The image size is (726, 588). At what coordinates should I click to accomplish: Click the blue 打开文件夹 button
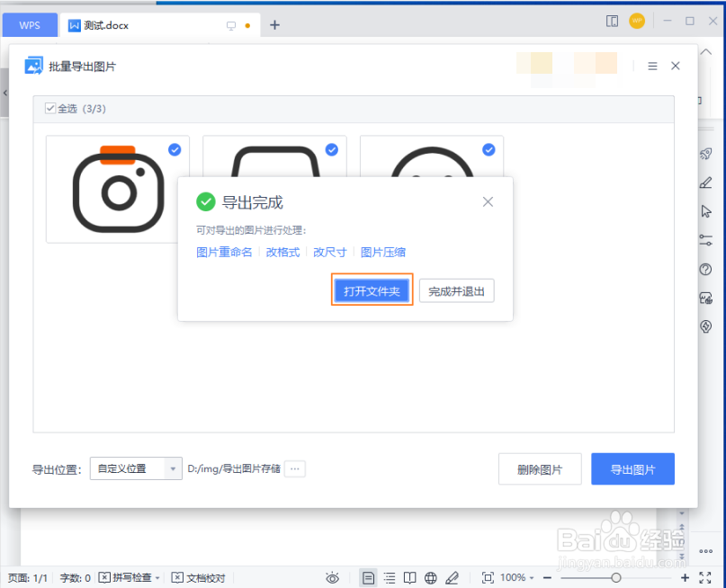point(372,290)
